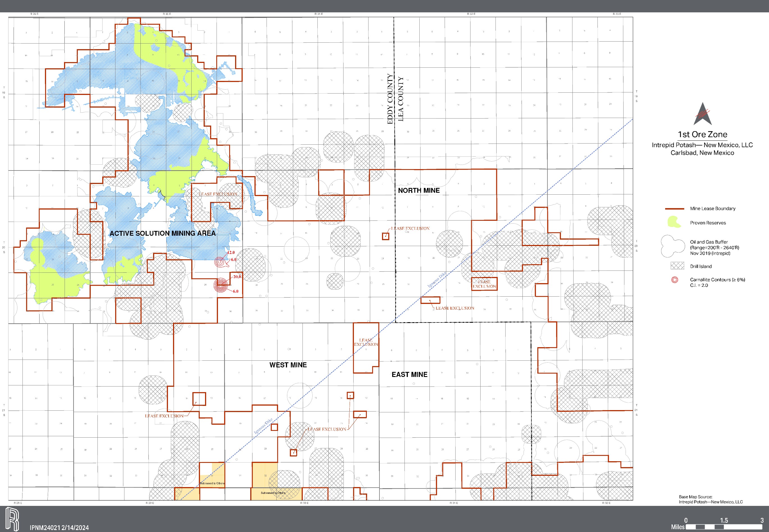Click the EAST MINE map label
Viewport: 769px width, 532px height.
tap(409, 374)
